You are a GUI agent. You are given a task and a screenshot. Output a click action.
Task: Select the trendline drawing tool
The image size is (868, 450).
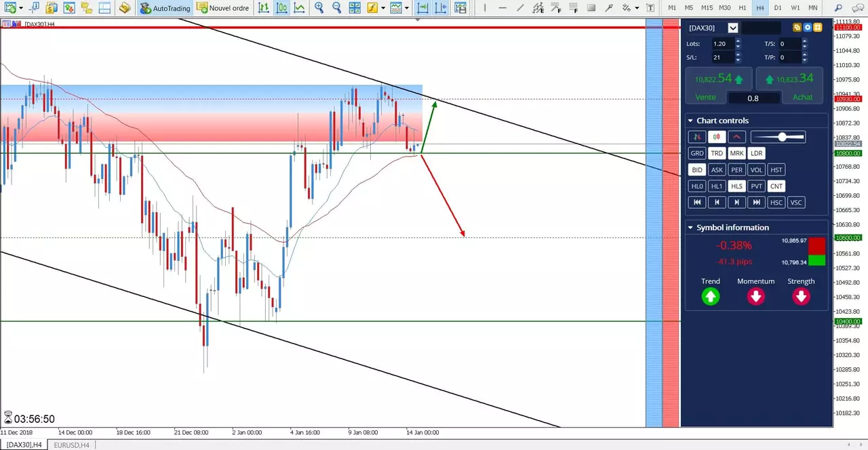coord(520,8)
